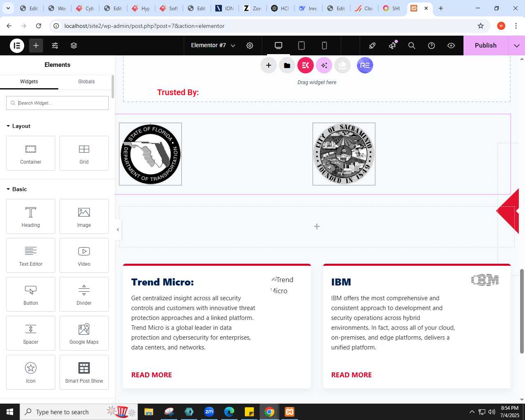This screenshot has height=420, width=525.
Task: Select the Text Editor widget
Action: coord(31,256)
